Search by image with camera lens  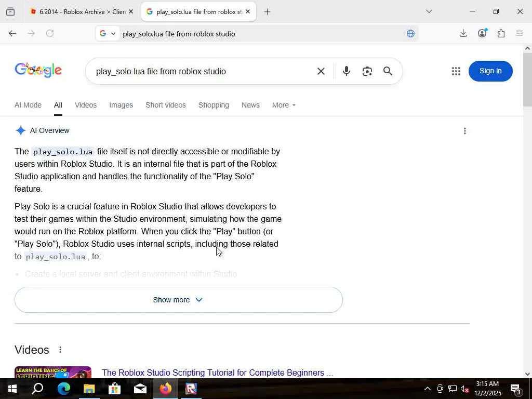click(x=367, y=71)
